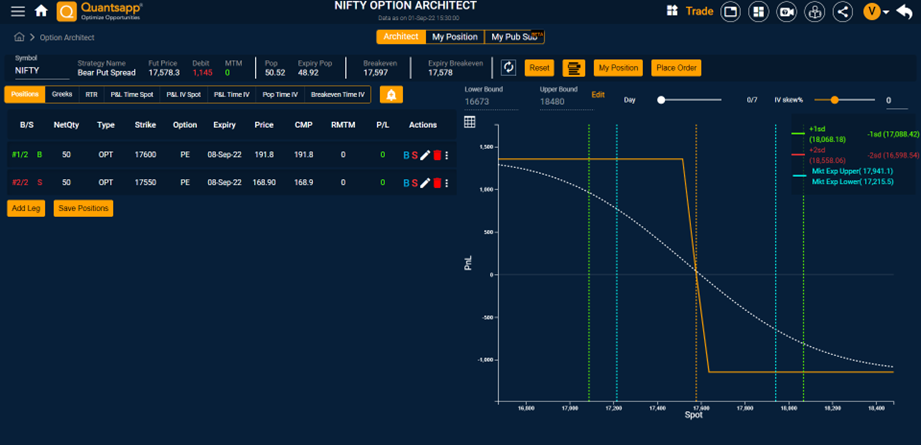Edit the 17550 PE leg
921x445 pixels.
(x=425, y=183)
